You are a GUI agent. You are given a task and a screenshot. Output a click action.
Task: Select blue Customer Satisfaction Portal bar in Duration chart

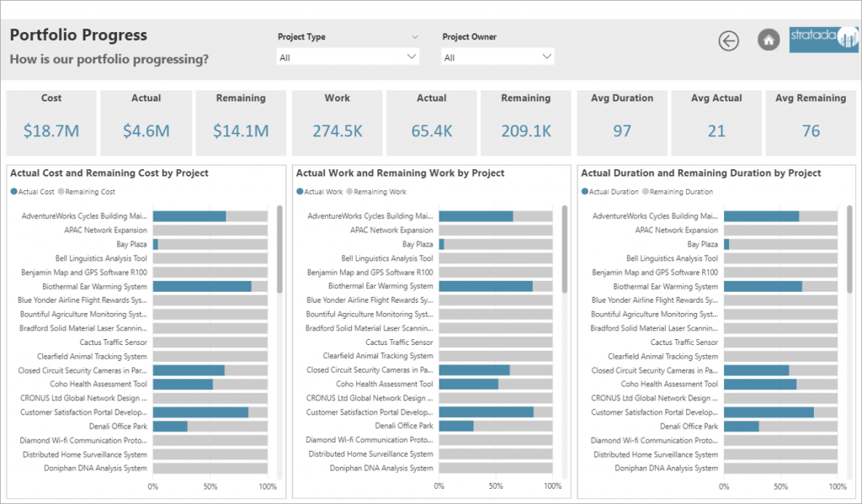[x=769, y=412]
